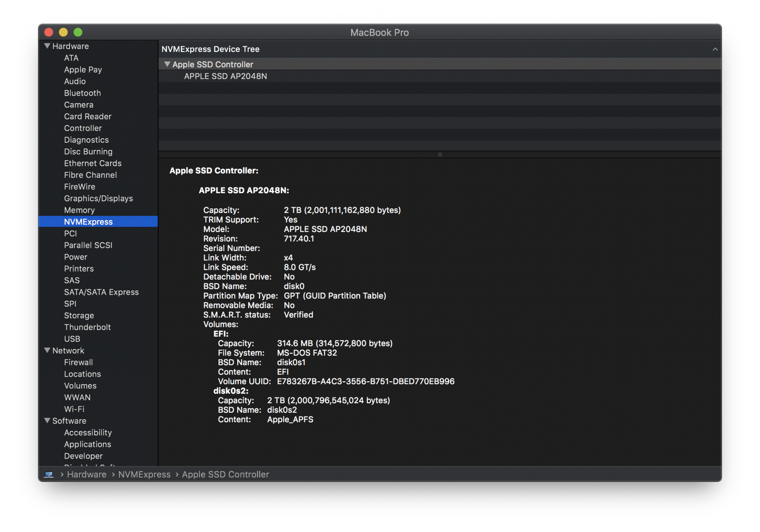Click NVMExpress in the bottom path bar
The height and width of the screenshot is (532, 760).
[144, 474]
